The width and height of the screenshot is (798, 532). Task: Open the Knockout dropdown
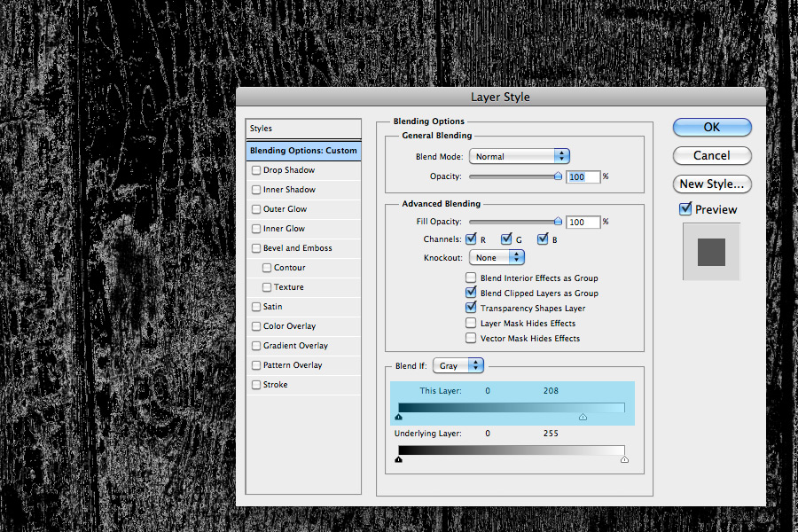coord(497,257)
